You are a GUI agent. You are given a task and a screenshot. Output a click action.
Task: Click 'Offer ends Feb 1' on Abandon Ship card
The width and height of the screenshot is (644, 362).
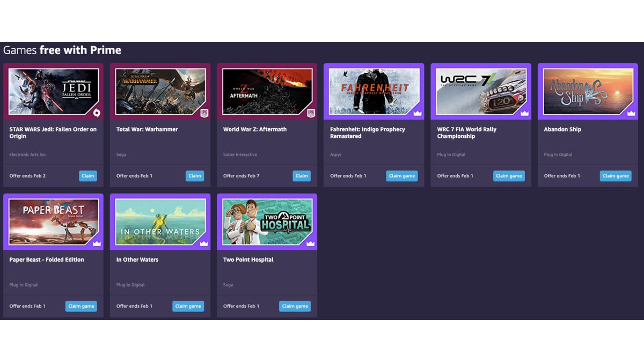click(562, 176)
